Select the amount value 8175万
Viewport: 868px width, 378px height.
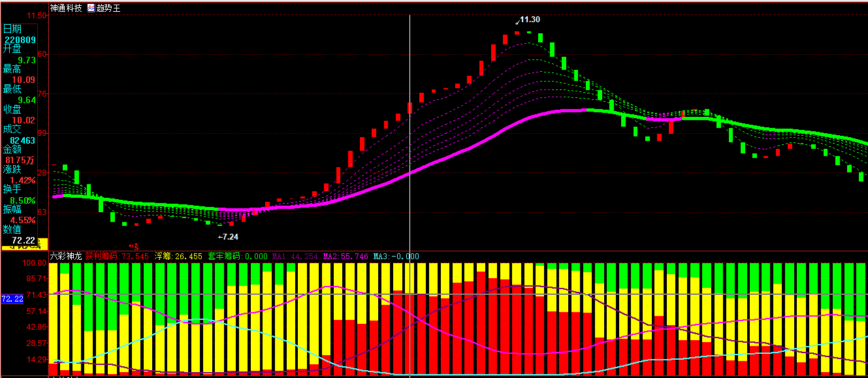click(x=20, y=160)
